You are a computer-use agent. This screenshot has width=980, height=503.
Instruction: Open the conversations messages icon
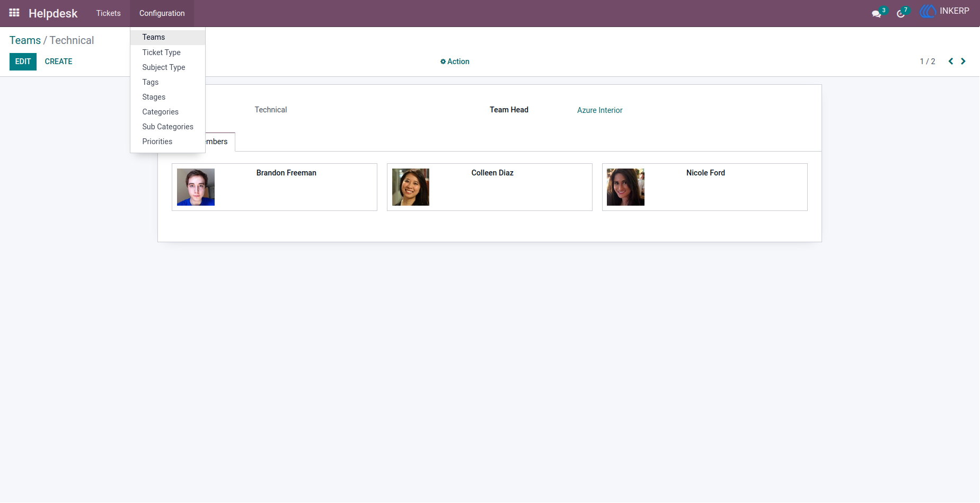(876, 13)
